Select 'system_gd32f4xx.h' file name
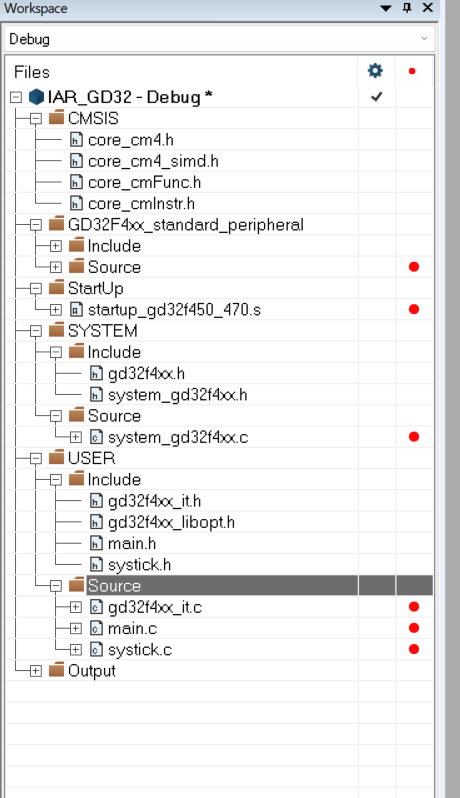 coord(178,395)
